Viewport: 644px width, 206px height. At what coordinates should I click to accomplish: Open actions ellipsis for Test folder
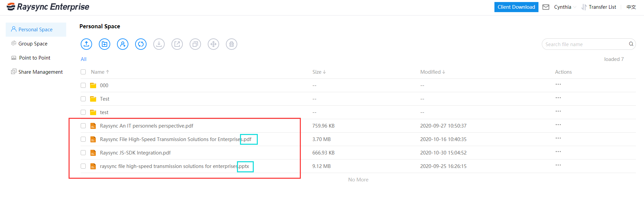(x=558, y=98)
